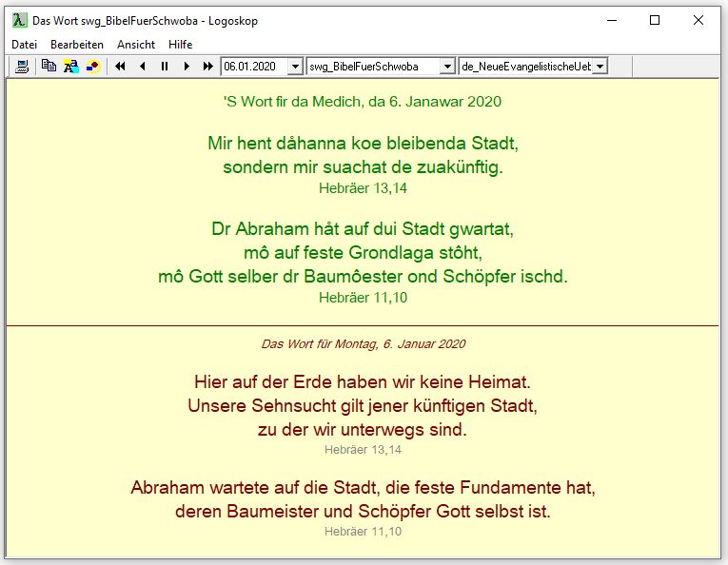
Task: Click the copy text icon
Action: 49,66
